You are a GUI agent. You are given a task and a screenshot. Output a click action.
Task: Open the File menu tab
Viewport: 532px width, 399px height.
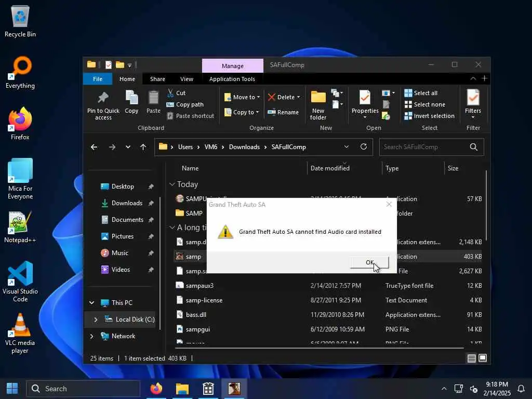pos(98,79)
